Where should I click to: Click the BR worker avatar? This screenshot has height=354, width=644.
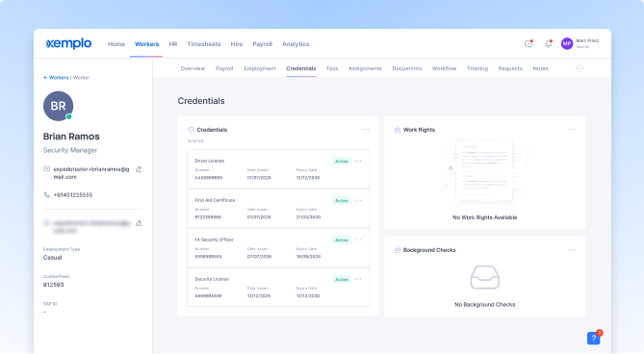tap(59, 106)
